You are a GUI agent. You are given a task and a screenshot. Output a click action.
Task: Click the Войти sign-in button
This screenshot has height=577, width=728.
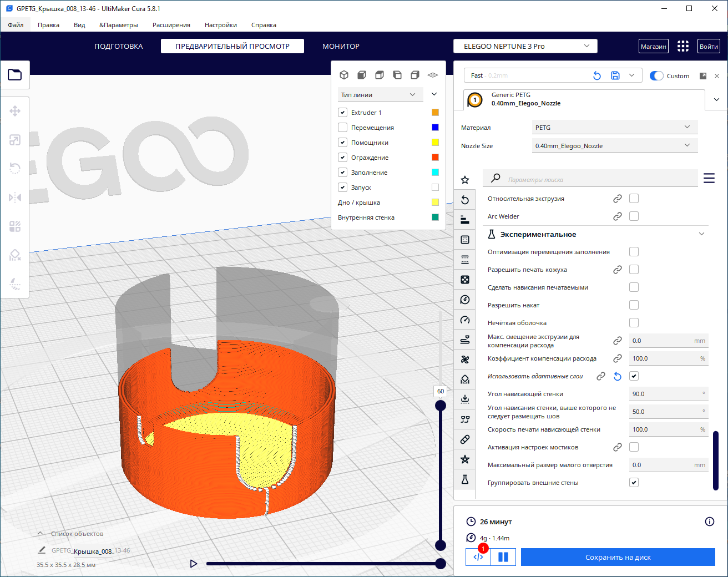pos(708,46)
